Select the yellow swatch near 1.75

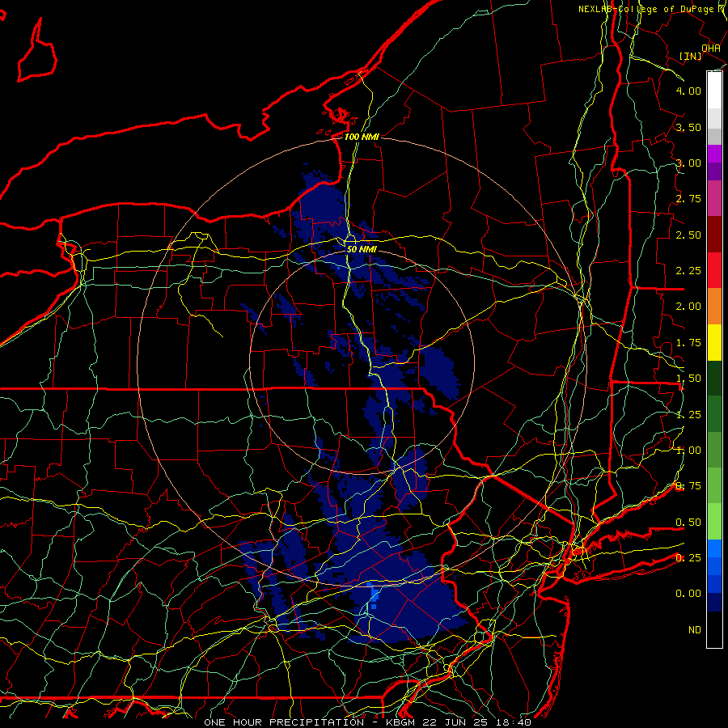click(x=714, y=342)
